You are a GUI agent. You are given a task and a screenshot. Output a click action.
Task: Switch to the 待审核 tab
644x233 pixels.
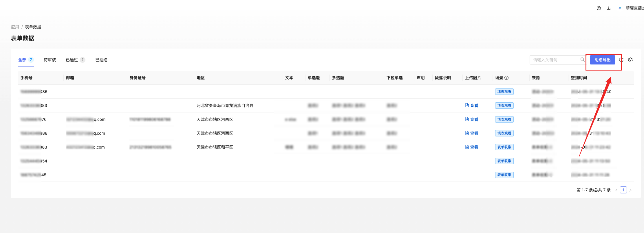coord(50,60)
